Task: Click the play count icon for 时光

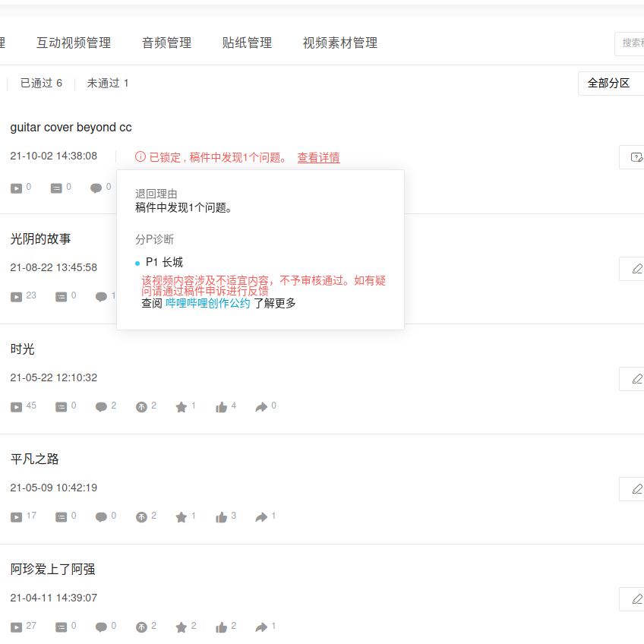Action: 17,407
